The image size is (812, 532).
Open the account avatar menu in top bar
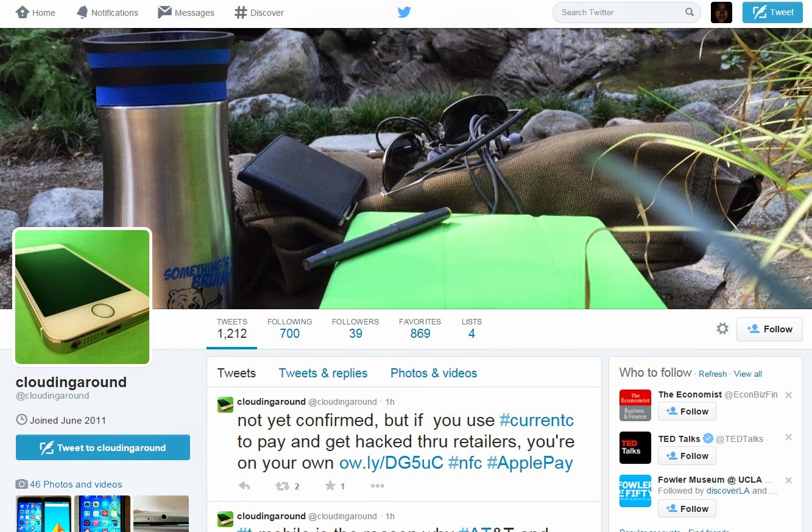[x=721, y=13]
